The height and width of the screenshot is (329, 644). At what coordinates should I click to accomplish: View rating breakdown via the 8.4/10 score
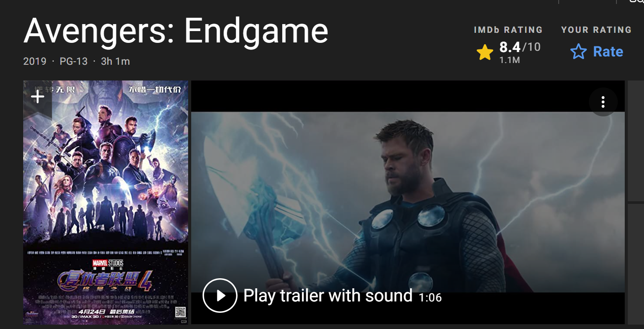(x=520, y=47)
